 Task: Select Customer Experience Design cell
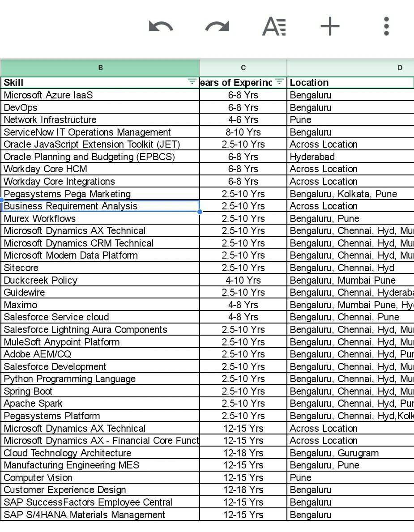click(100, 489)
